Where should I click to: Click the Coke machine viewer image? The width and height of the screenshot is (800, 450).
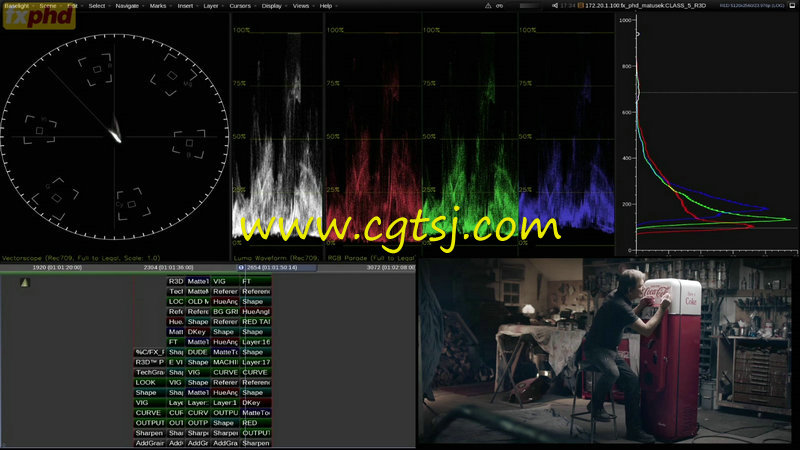pos(605,351)
